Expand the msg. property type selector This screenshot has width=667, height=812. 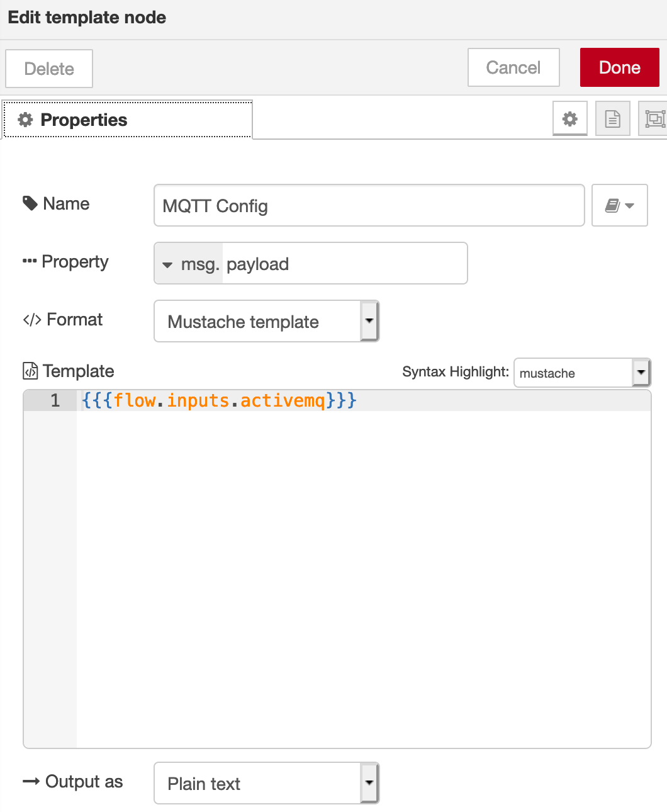point(189,264)
